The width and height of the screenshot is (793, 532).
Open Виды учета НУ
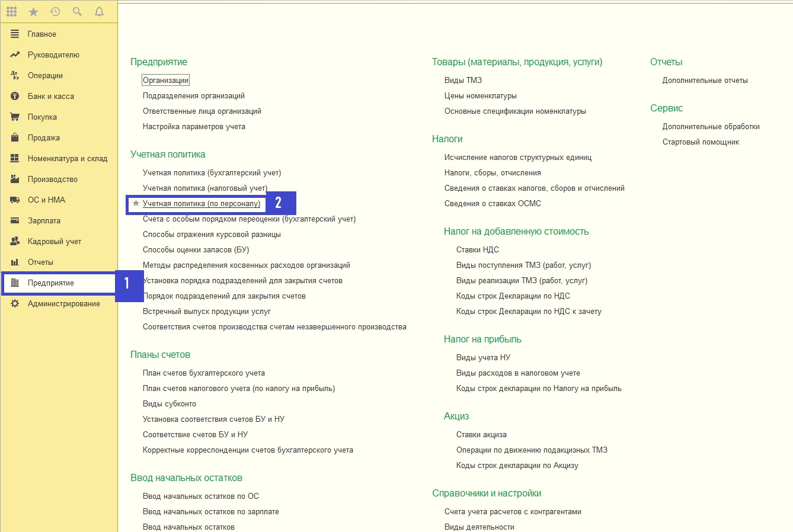pyautogui.click(x=483, y=357)
